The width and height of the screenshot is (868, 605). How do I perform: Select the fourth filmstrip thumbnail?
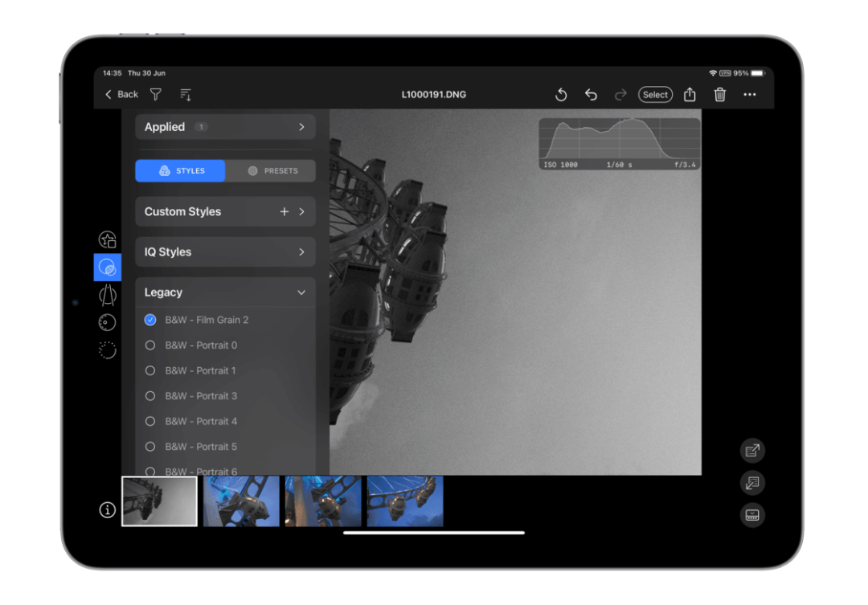click(x=405, y=501)
